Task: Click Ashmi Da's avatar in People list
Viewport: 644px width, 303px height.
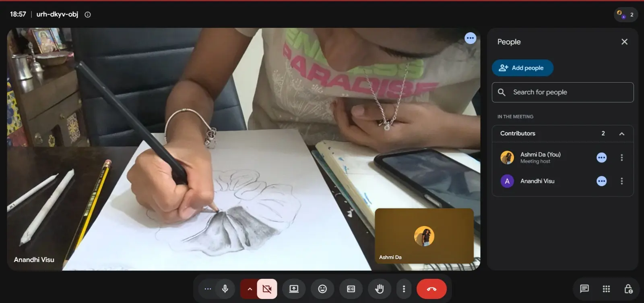Action: pyautogui.click(x=507, y=158)
